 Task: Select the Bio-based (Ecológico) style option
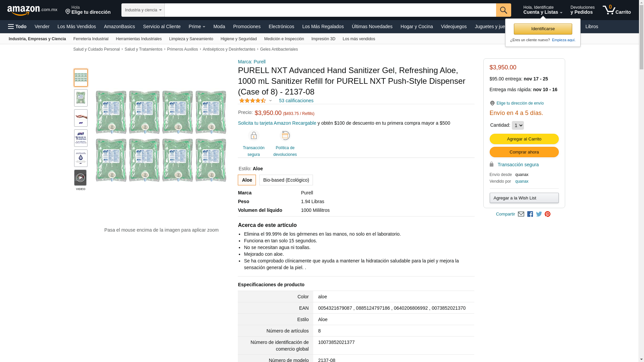pos(286,180)
